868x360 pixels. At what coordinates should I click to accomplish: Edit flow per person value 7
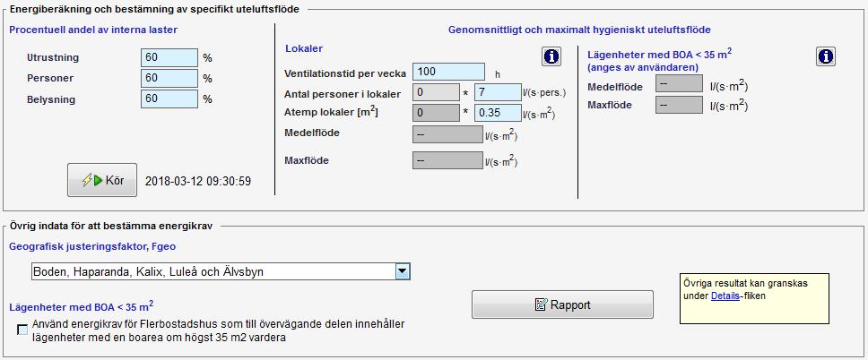[498, 92]
